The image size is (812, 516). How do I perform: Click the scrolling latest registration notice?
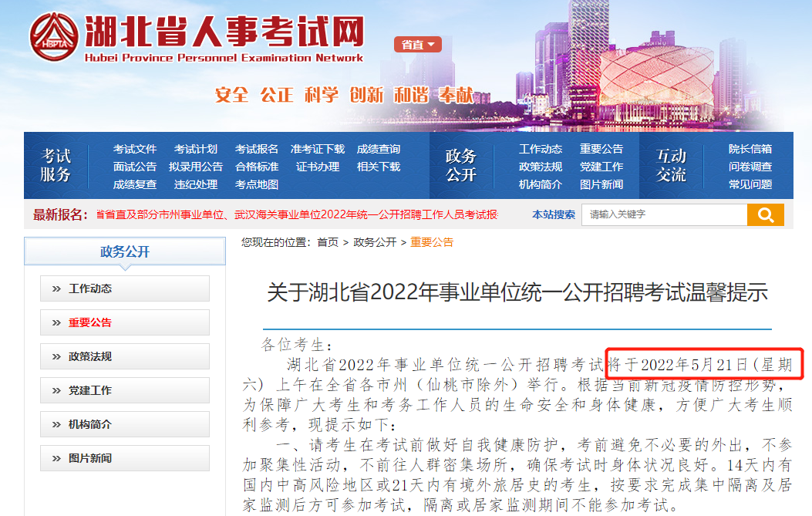click(x=297, y=214)
